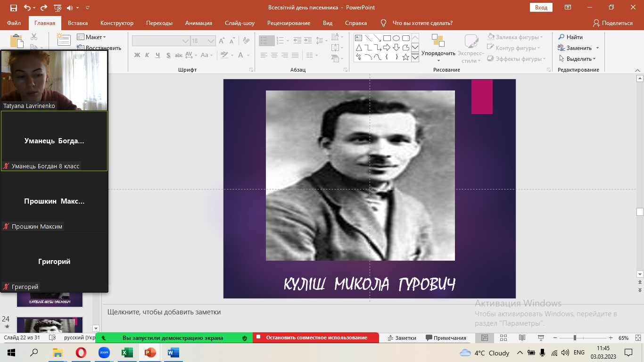Click the Save icon in quick access toolbar
644x362 pixels.
pos(13,8)
